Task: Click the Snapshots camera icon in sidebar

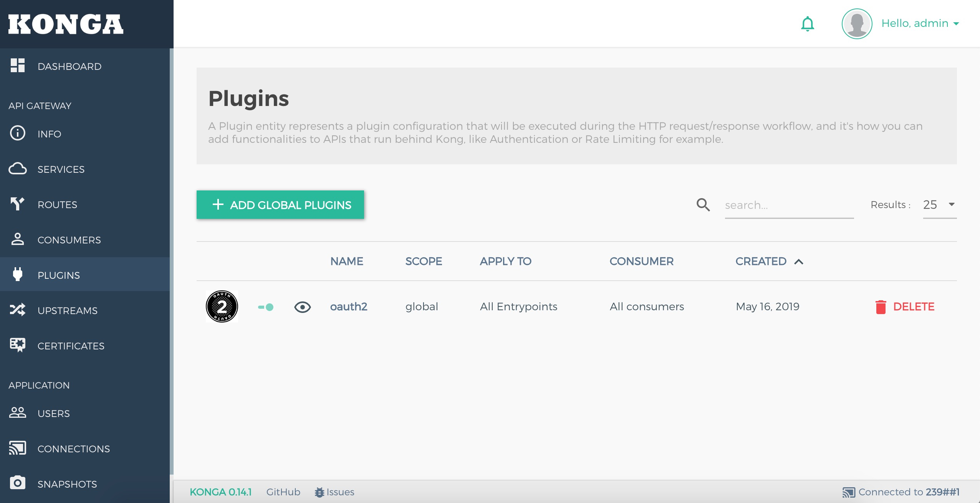Action: point(18,483)
